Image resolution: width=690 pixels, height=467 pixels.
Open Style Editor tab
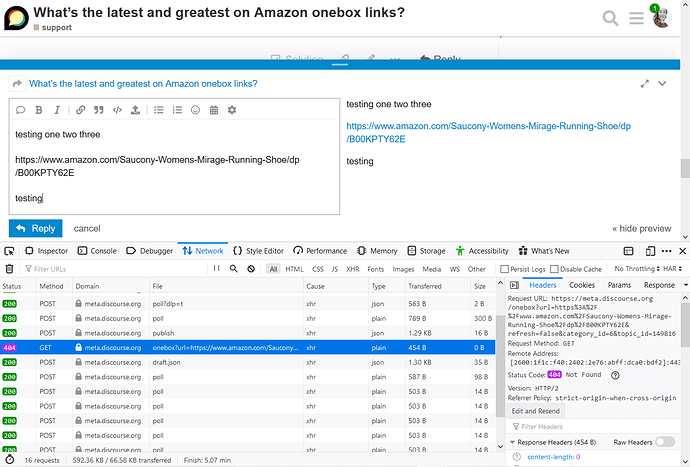click(258, 251)
